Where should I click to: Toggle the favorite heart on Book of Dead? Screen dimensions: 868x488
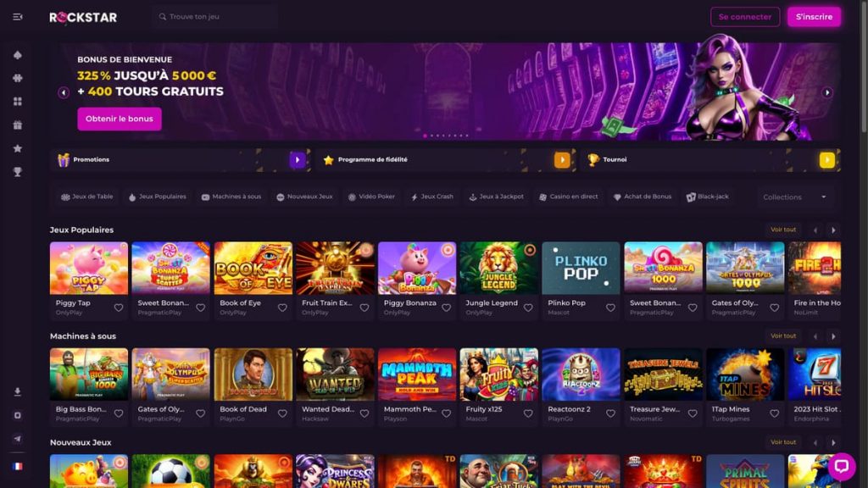tap(282, 413)
